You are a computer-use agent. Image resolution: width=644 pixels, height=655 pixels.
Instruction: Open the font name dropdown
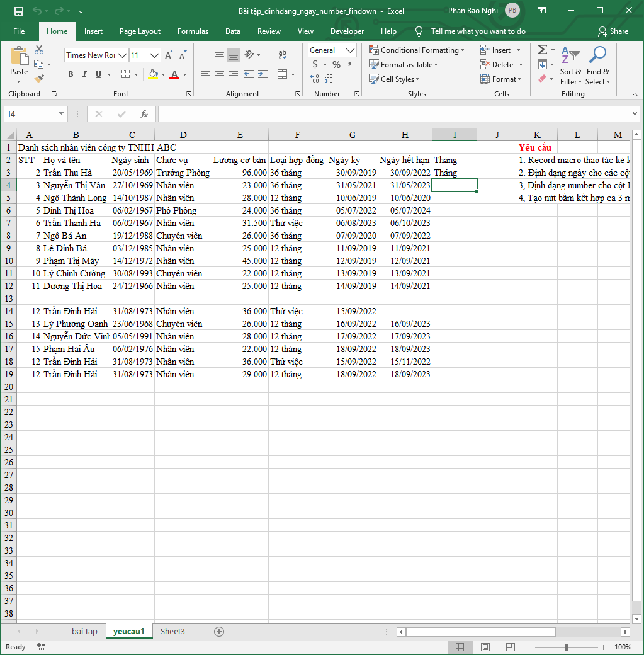123,55
